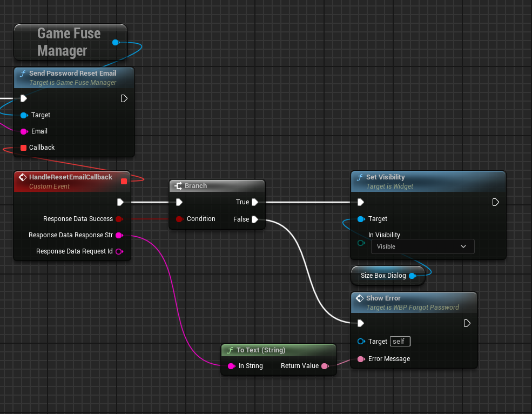Image resolution: width=532 pixels, height=414 pixels.
Task: Click the Branch True output pin
Action: (x=255, y=203)
